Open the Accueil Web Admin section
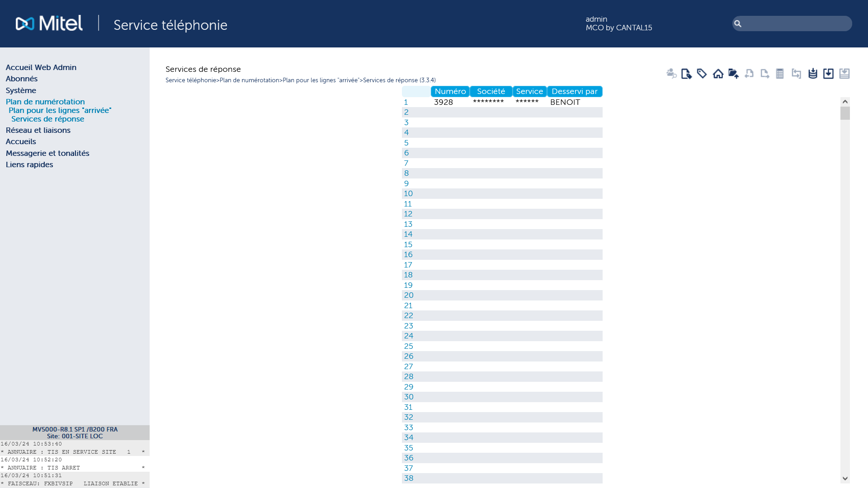 (41, 67)
